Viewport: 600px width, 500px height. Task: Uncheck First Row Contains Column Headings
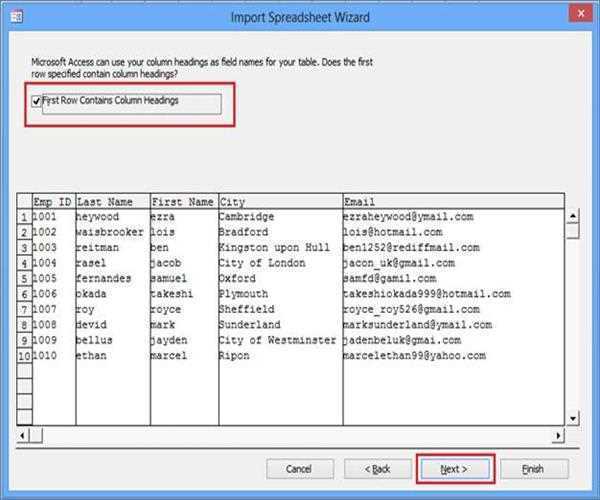click(x=37, y=100)
